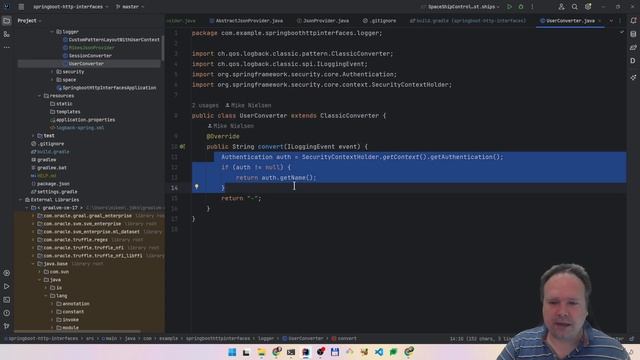Open the Project tool window icon
640x360 pixels.
(x=7, y=21)
